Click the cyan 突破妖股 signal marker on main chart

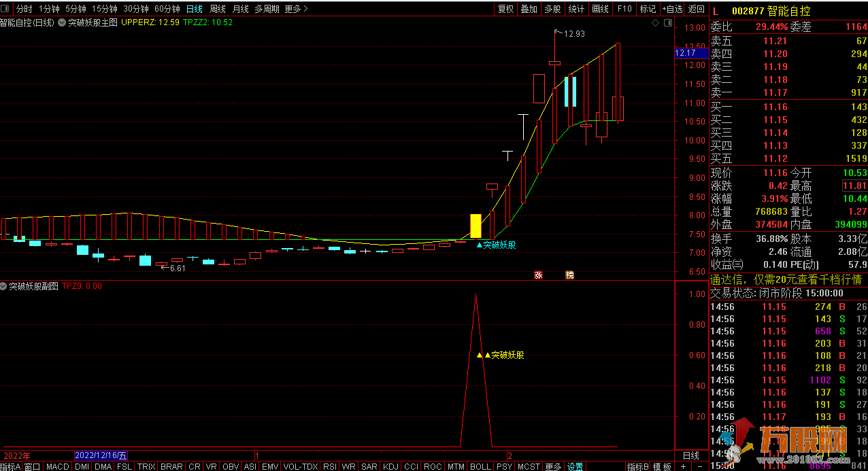496,245
